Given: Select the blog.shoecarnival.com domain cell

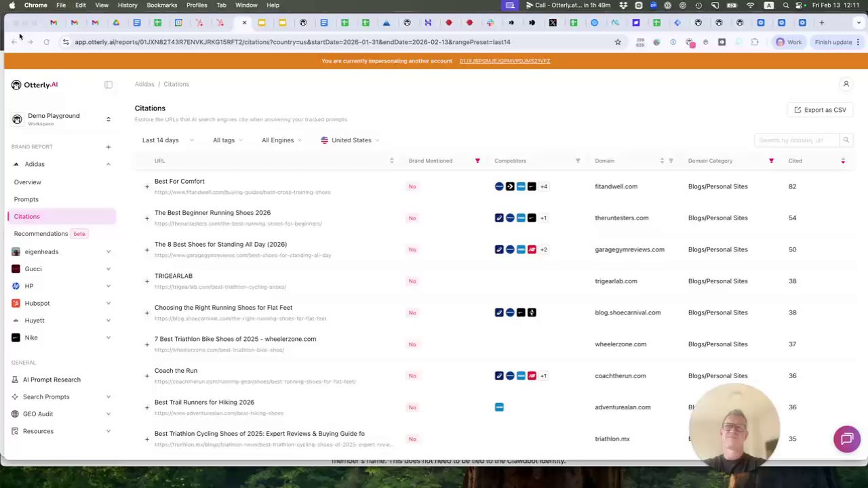Looking at the screenshot, I should point(627,312).
